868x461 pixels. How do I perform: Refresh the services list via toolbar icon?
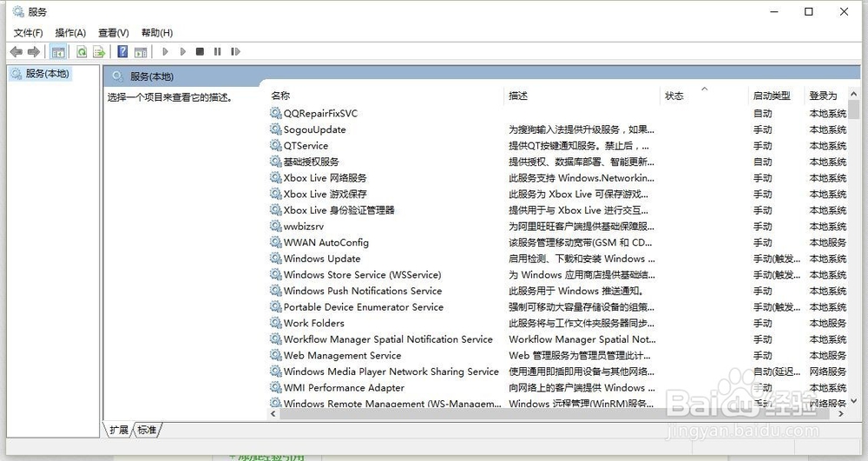point(82,52)
